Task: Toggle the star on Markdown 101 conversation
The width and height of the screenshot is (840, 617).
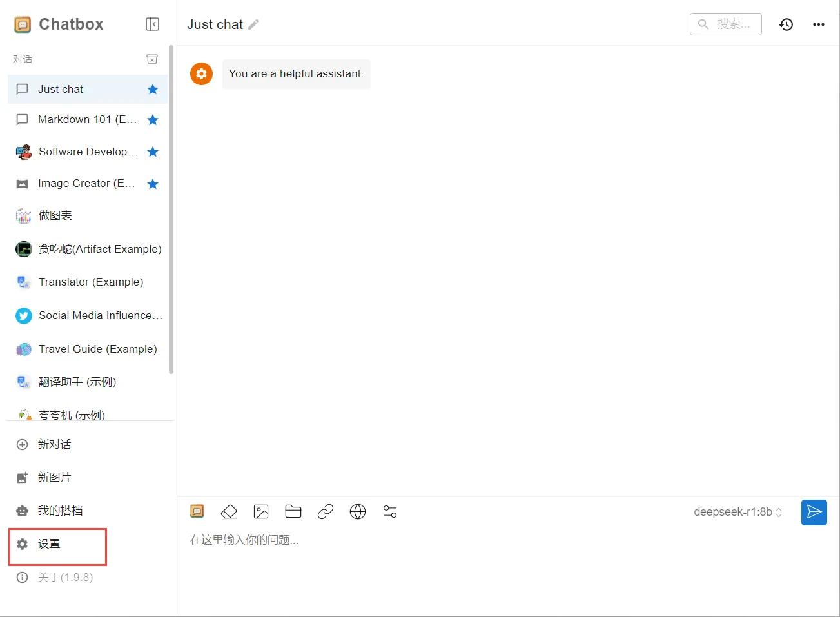Action: [x=153, y=120]
